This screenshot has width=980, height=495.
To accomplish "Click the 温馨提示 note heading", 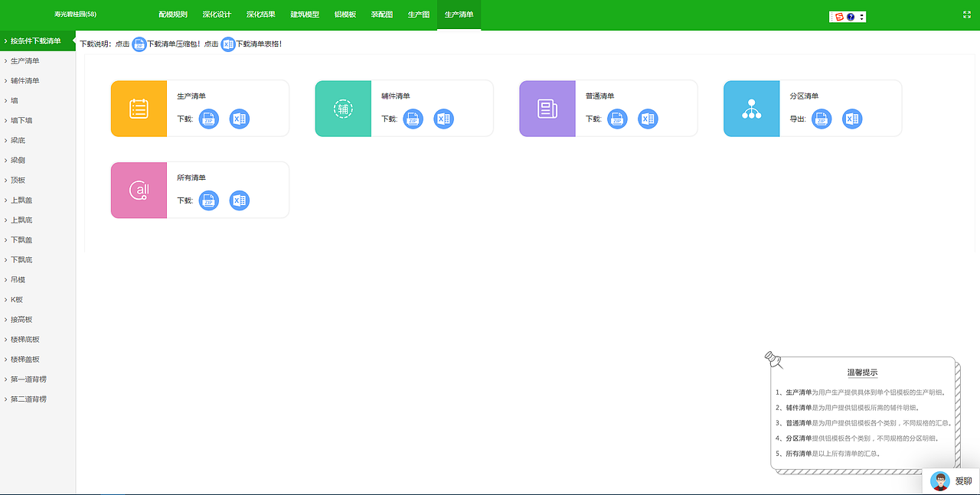I will tap(863, 373).
